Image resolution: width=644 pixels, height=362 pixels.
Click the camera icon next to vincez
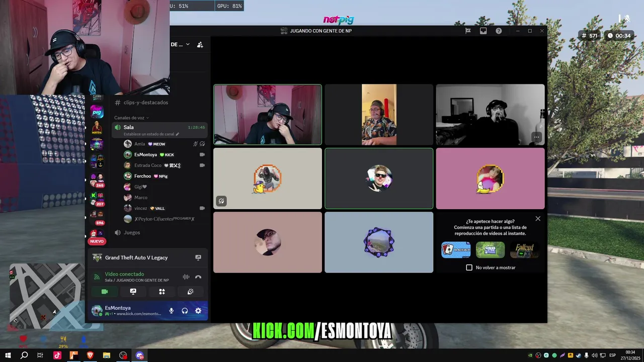202,208
